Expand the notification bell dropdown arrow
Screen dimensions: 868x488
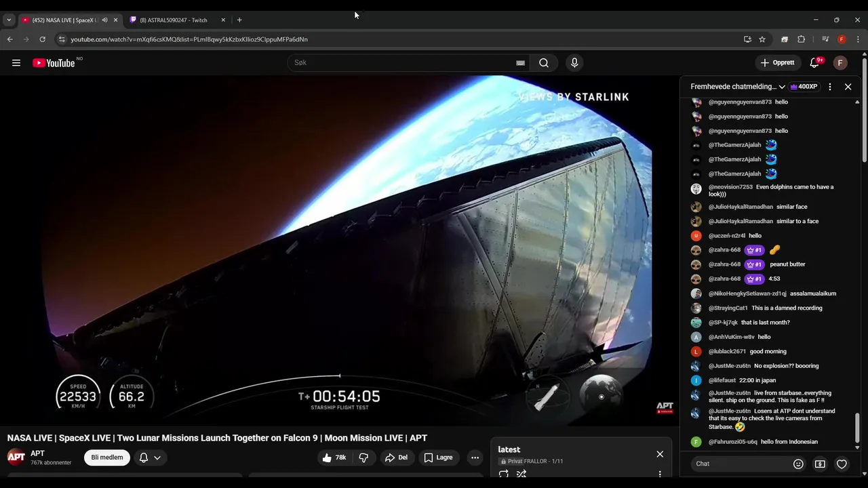coord(157,457)
